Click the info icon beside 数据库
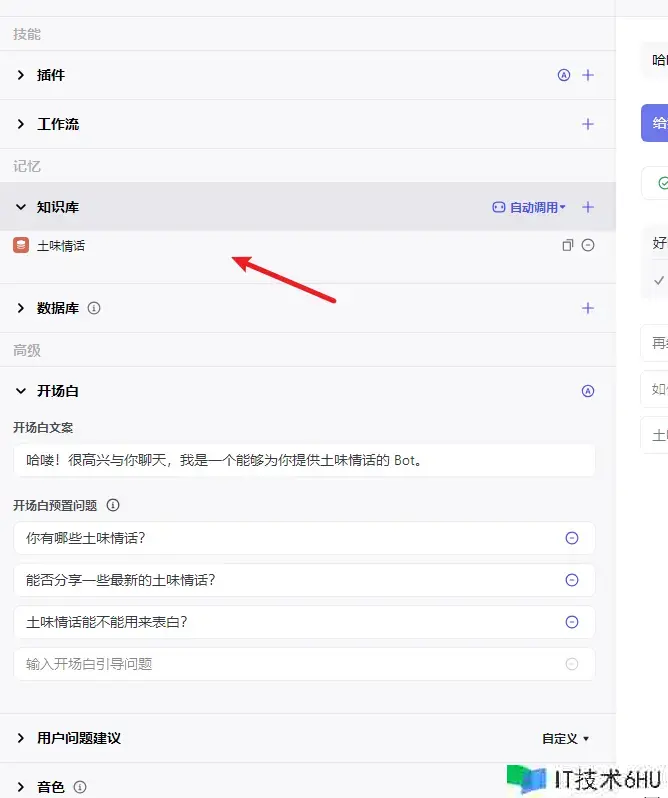The height and width of the screenshot is (798, 668). pos(94,308)
